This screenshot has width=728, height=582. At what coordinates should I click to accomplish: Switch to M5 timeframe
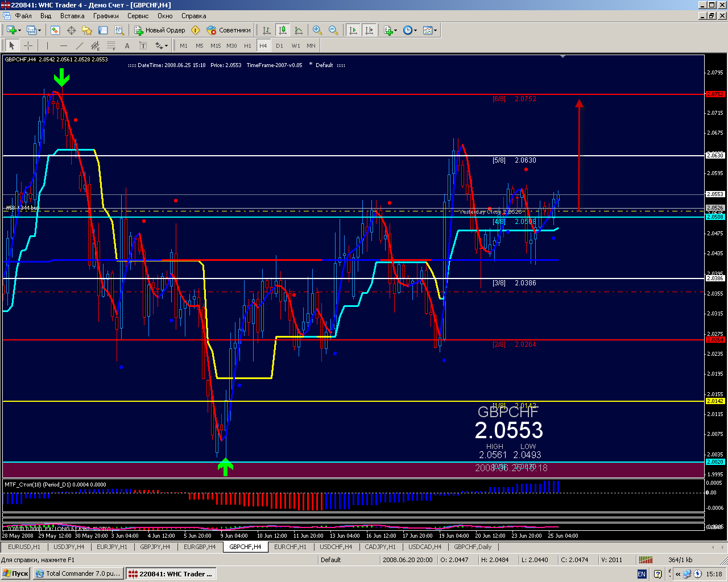point(199,45)
